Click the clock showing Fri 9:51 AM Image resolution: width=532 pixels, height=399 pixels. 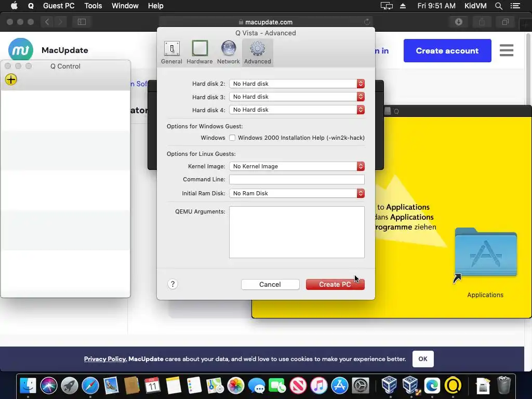436,6
